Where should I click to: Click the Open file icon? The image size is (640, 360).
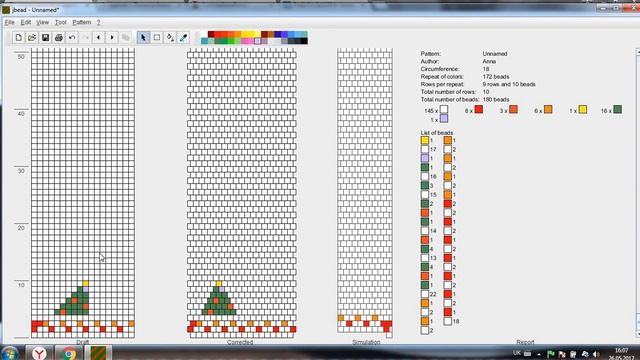32,38
